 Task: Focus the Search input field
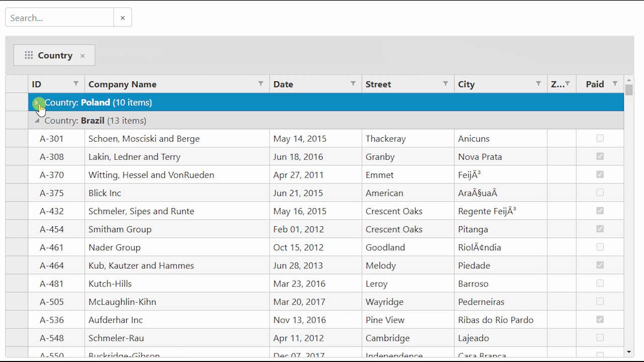point(59,18)
